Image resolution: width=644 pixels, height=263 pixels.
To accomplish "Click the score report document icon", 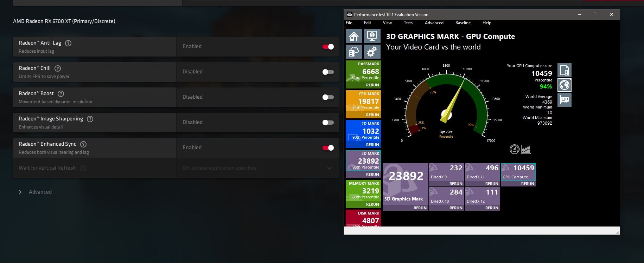I will (x=565, y=70).
